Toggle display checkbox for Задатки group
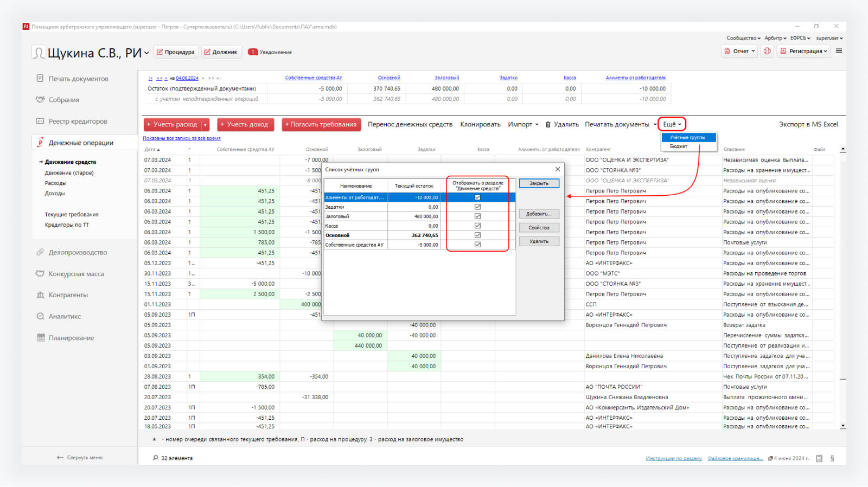Viewport: 868px width, 487px height. [x=477, y=207]
